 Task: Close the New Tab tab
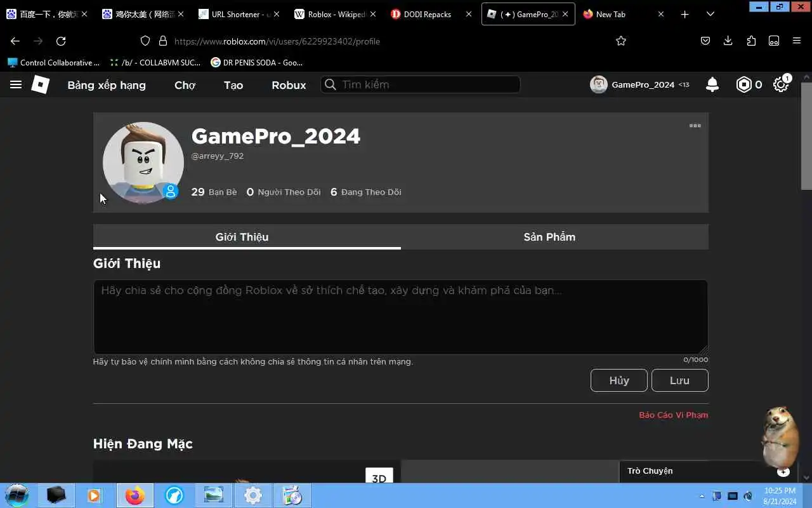[x=660, y=14]
